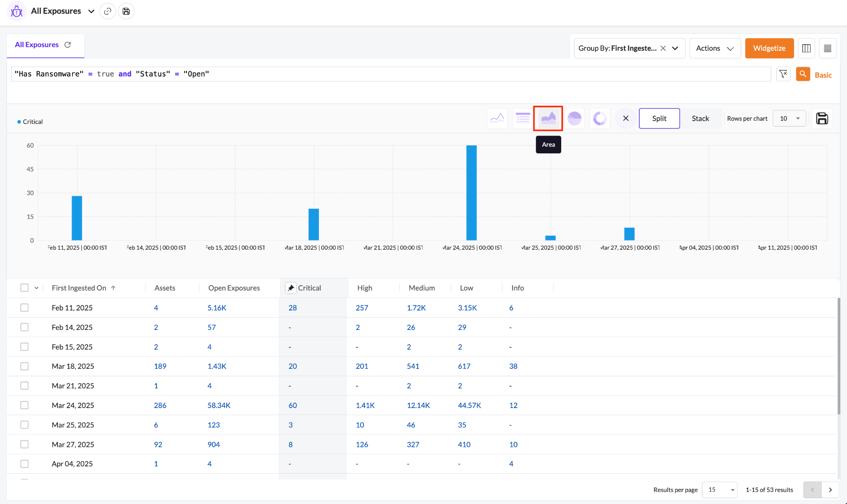Click the bug exposures logo icon
Screen dimensions: 847x504
(17, 11)
